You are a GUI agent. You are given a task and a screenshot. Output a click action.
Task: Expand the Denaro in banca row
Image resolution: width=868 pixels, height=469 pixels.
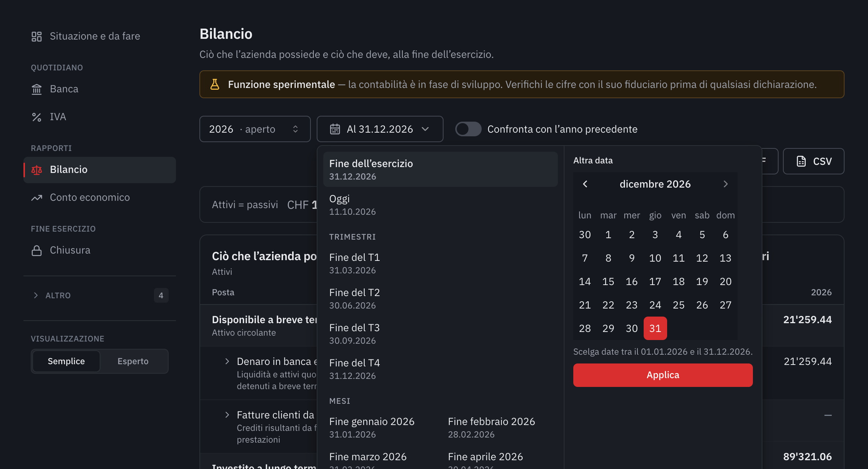pyautogui.click(x=227, y=361)
